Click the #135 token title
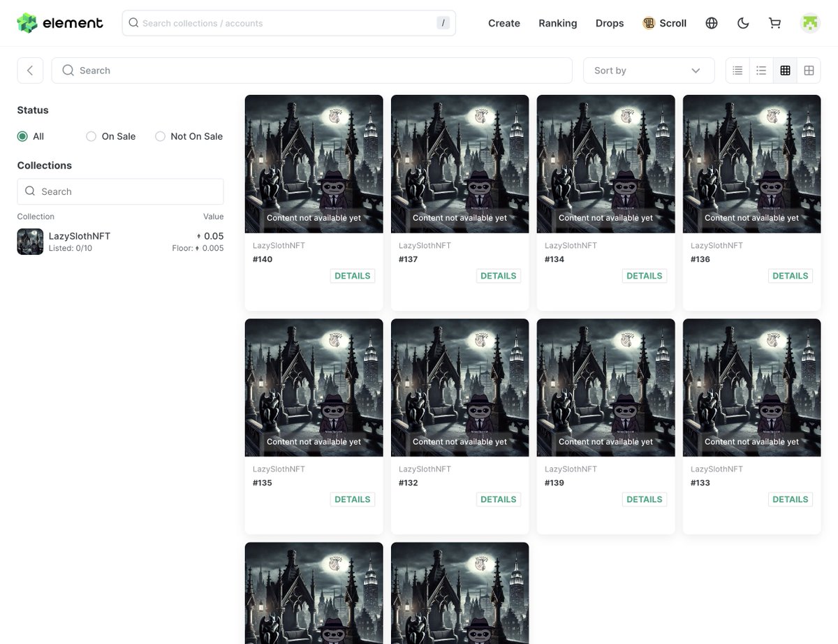 tap(263, 483)
